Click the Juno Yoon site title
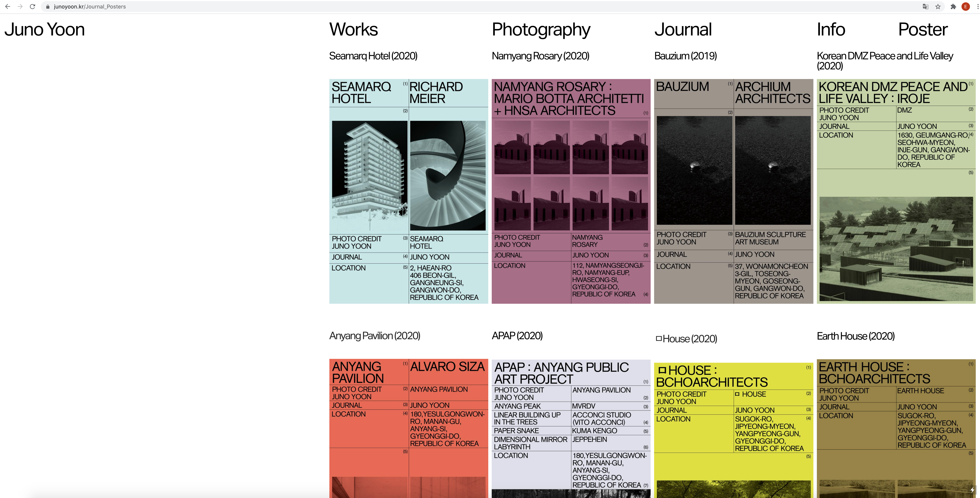The height and width of the screenshot is (498, 980). (x=45, y=30)
